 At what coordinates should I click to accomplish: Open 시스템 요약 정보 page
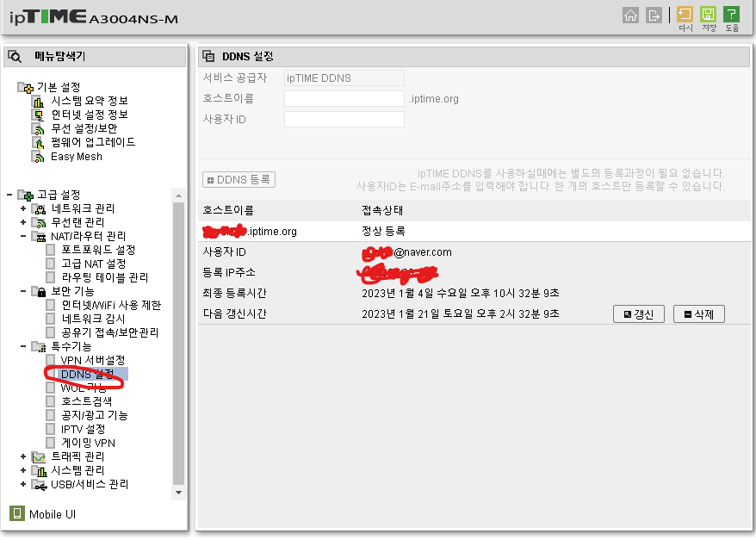(90, 101)
